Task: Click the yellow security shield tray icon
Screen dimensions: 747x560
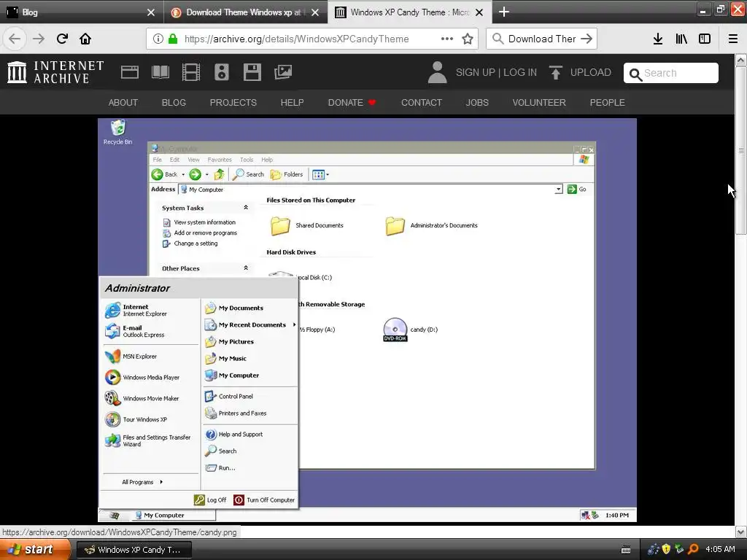Action: pyautogui.click(x=667, y=549)
